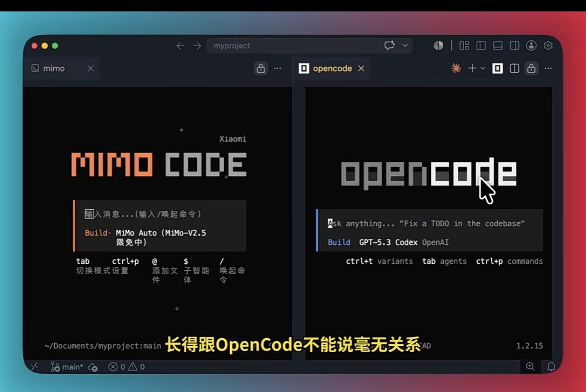Open more actions in the opencode pane
This screenshot has height=392, width=586.
(548, 69)
